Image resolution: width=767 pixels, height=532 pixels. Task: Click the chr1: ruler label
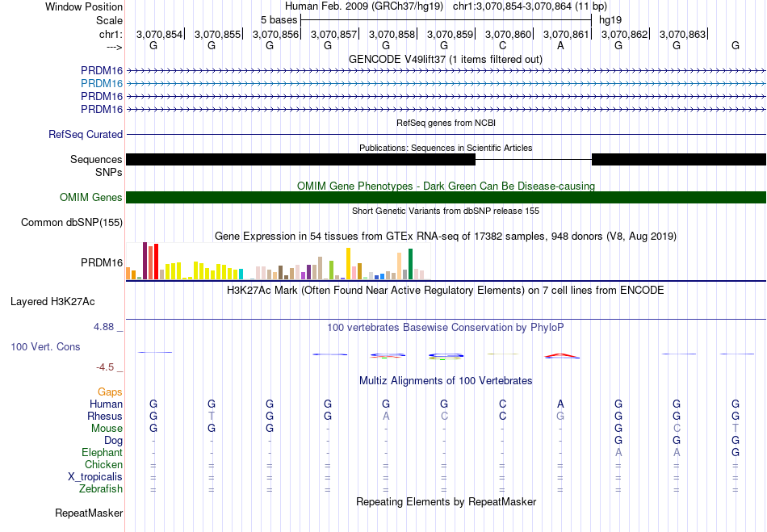point(111,34)
